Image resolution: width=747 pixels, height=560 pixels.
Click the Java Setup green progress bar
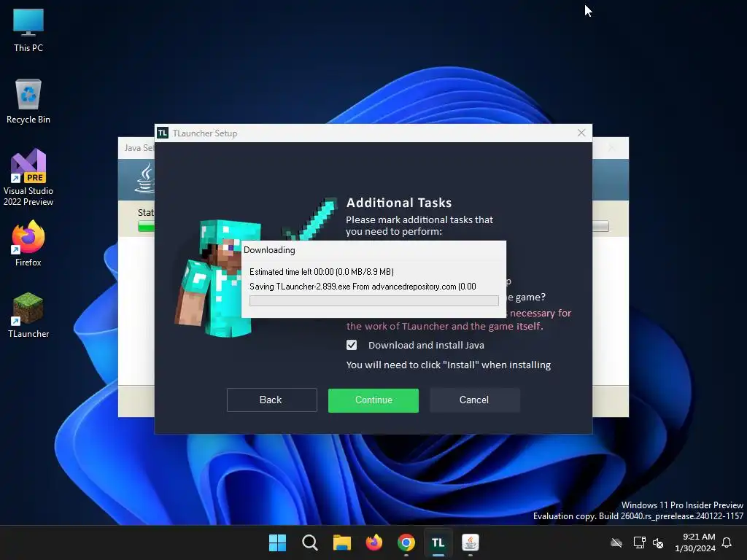click(146, 227)
